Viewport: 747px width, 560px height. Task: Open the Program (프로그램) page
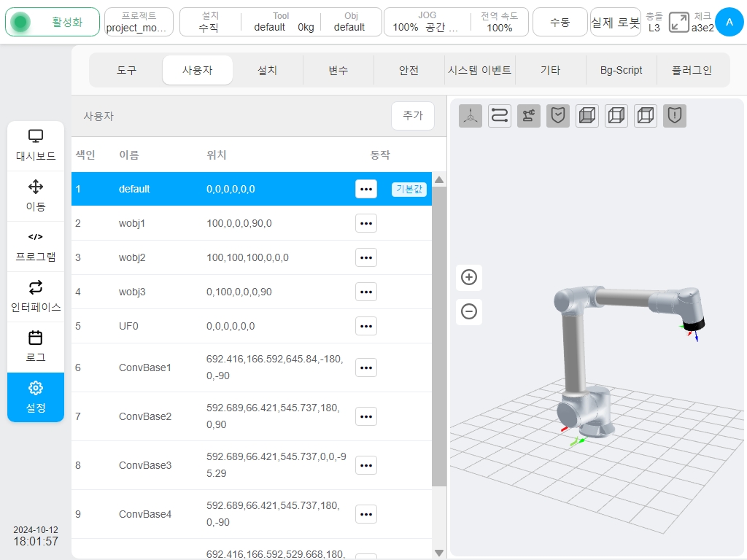(x=36, y=246)
